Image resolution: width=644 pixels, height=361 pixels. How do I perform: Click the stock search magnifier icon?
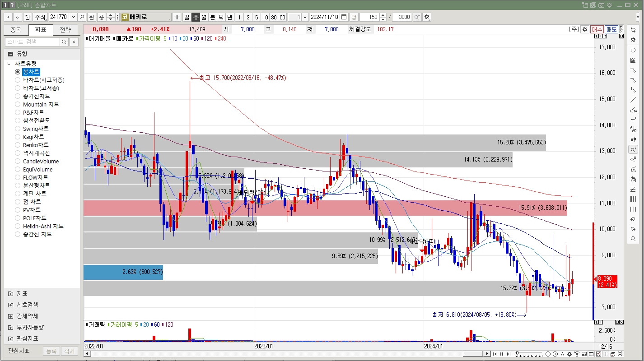click(x=82, y=17)
